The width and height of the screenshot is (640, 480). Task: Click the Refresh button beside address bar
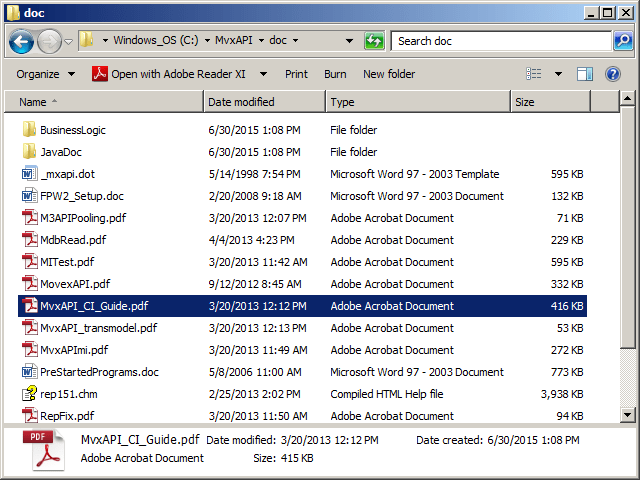point(374,41)
